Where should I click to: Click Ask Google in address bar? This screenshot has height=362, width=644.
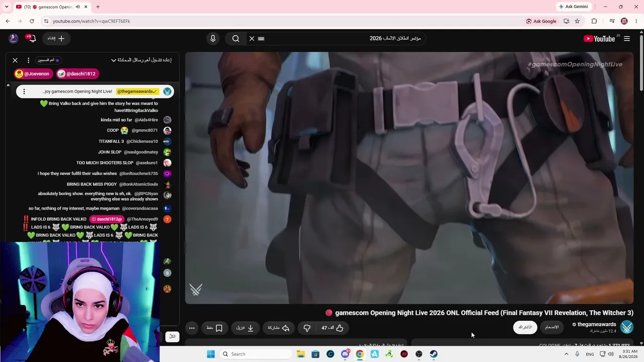pos(541,21)
